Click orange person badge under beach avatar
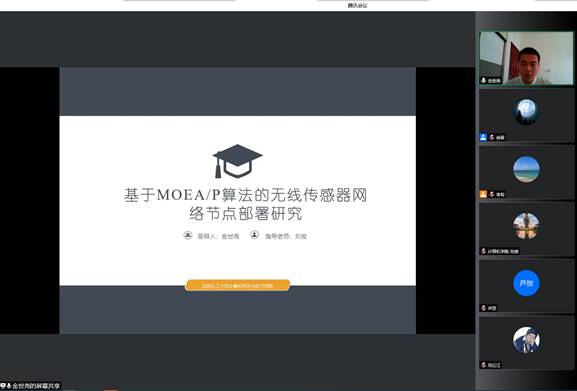 [484, 194]
